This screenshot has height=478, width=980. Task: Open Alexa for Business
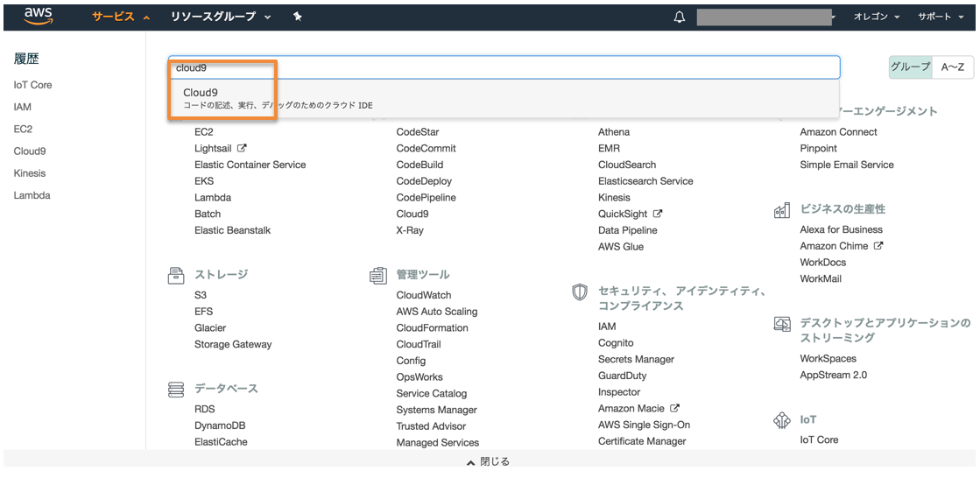842,229
